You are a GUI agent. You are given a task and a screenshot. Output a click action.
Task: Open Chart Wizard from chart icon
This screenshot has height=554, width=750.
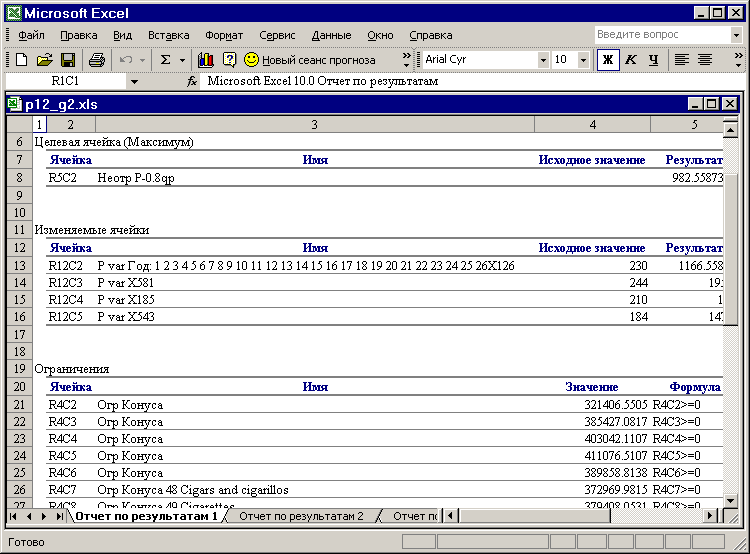coord(206,60)
